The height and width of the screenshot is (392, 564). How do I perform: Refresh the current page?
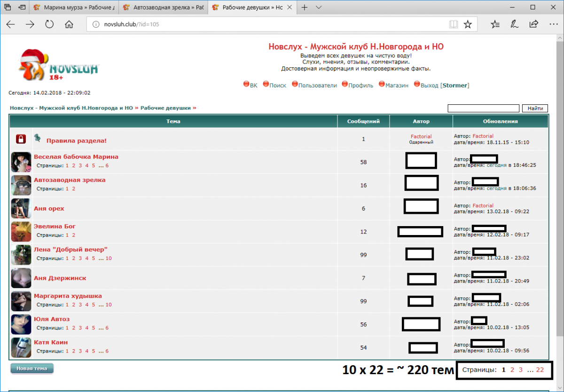(x=49, y=24)
